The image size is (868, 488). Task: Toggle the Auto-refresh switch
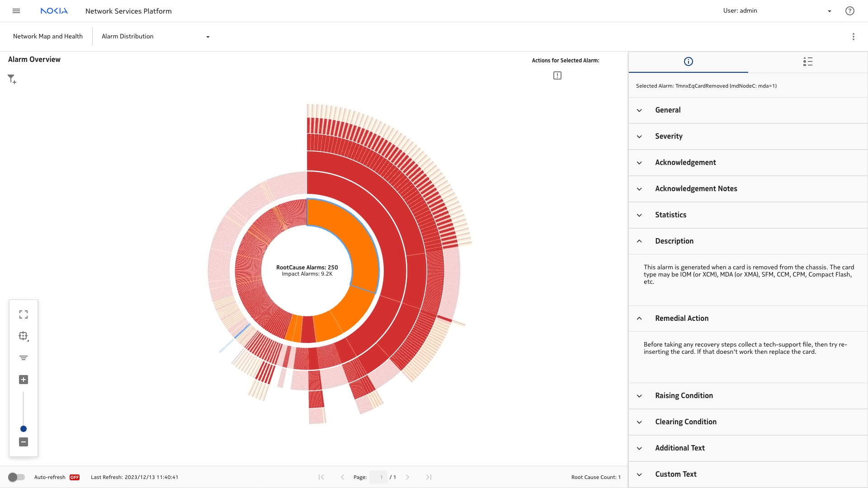pyautogui.click(x=16, y=477)
